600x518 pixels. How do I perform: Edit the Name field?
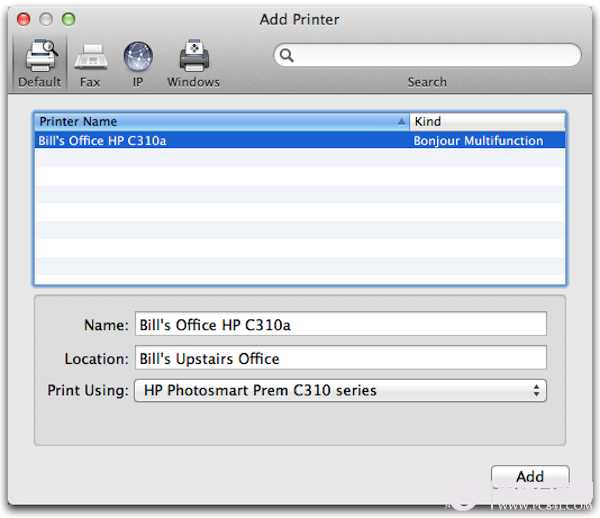[x=341, y=324]
